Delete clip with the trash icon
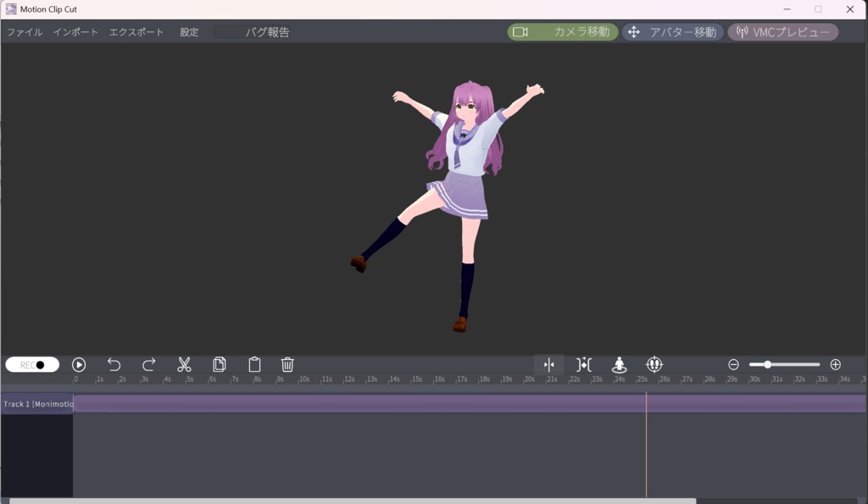 pos(287,364)
